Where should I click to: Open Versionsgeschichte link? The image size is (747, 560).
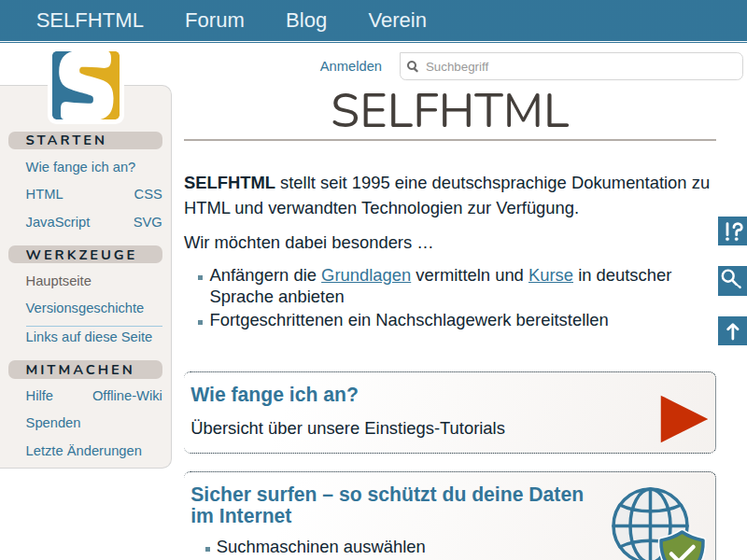[85, 308]
